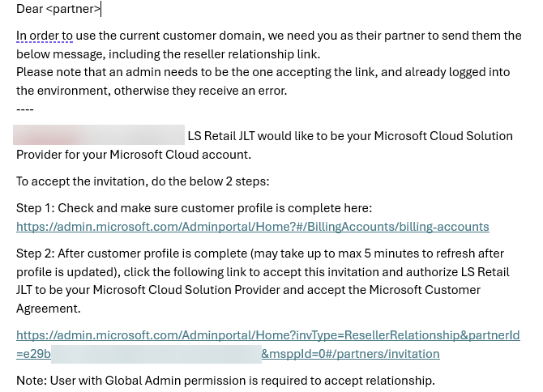This screenshot has height=392, width=543.
Task: Click 'Provider for your Microsoft Cloud account' line
Action: [134, 155]
